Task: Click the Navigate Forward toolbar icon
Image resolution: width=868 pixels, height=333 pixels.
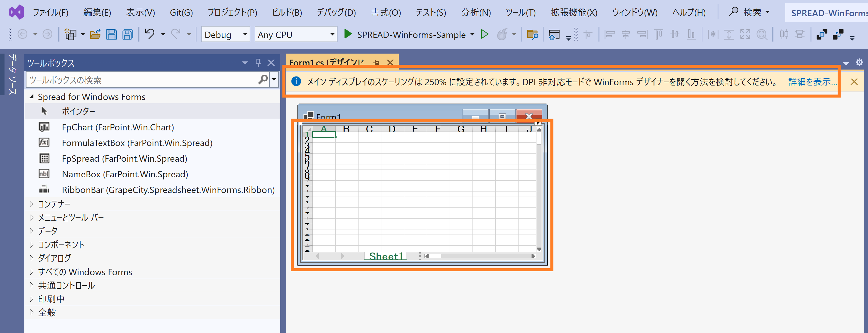Action: [48, 34]
